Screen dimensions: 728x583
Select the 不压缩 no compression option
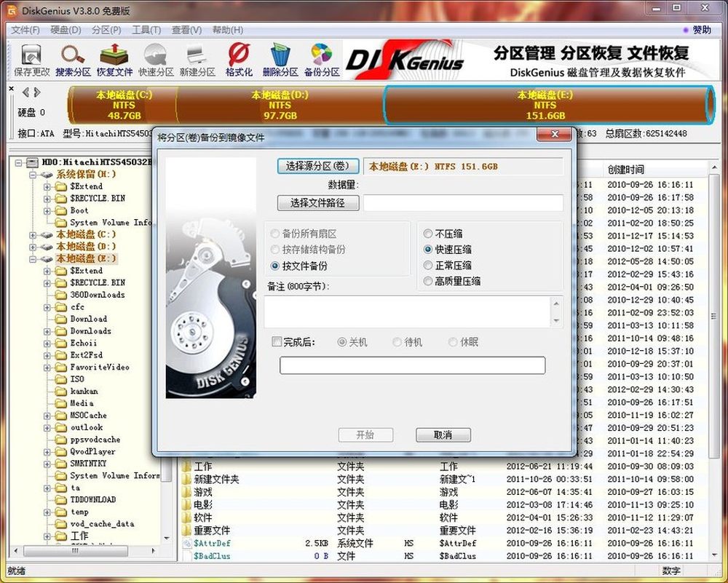point(428,234)
